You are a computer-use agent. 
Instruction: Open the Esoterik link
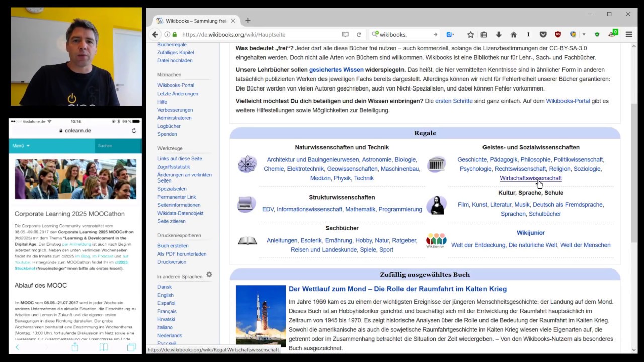(310, 240)
